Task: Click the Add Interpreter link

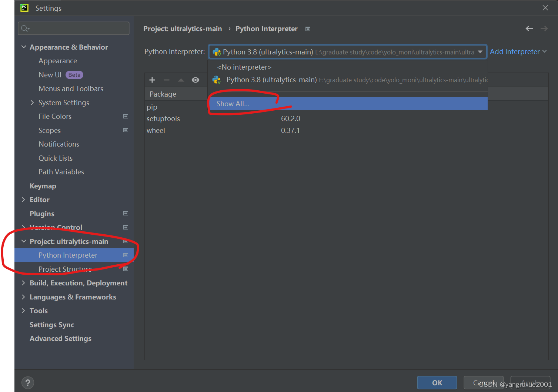Action: pyautogui.click(x=515, y=51)
